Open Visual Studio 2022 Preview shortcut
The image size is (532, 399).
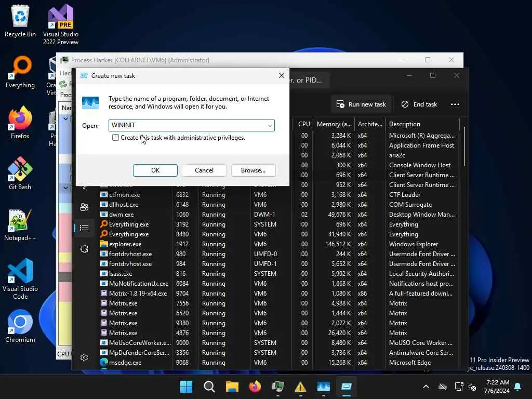(61, 24)
